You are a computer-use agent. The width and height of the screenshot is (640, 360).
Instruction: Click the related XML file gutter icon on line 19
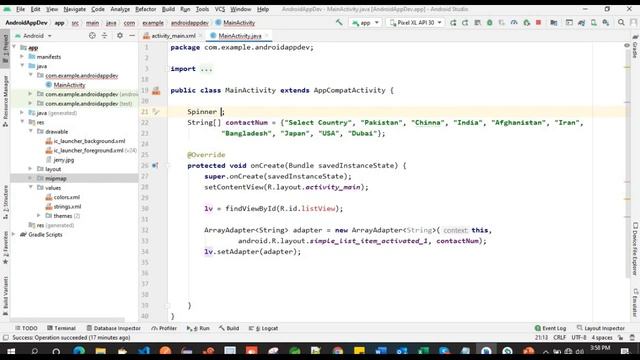click(156, 91)
